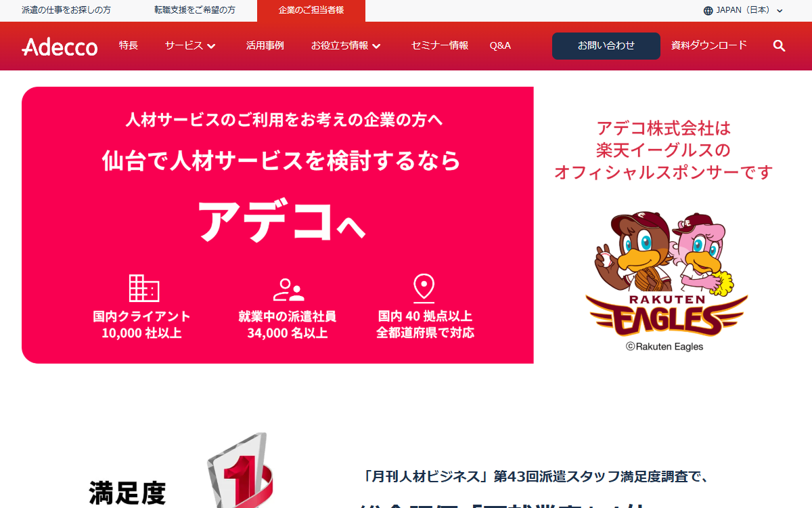Click the ©Rakuten Eagles caption

(664, 346)
